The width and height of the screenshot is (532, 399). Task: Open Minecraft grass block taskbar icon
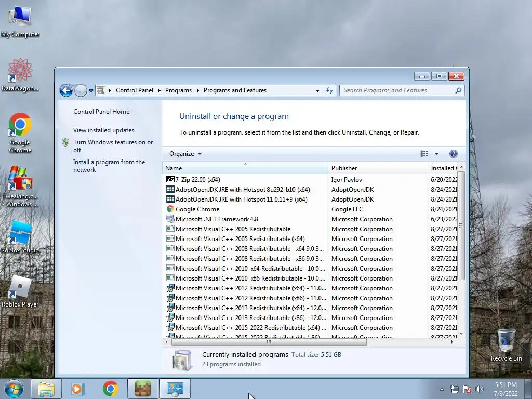coord(143,389)
